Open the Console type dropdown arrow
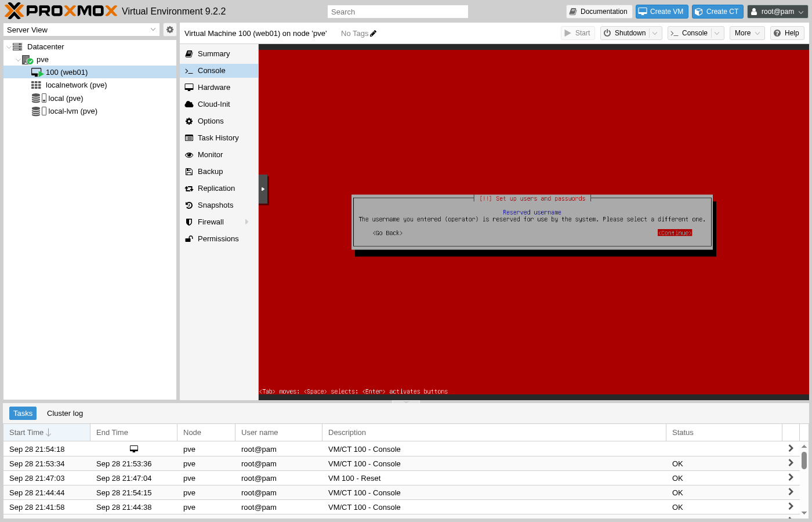This screenshot has height=522, width=812. [717, 33]
